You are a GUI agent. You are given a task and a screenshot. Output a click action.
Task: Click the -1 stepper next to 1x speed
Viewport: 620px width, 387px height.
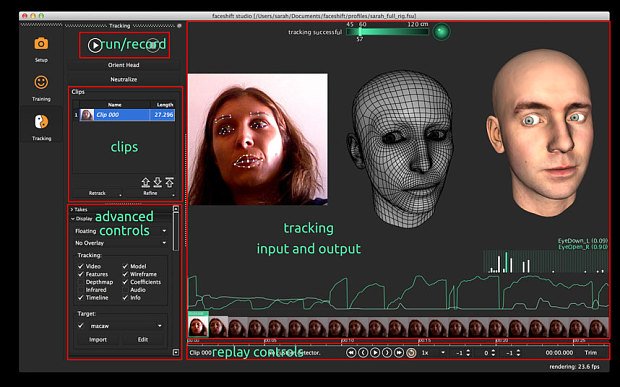pyautogui.click(x=462, y=352)
